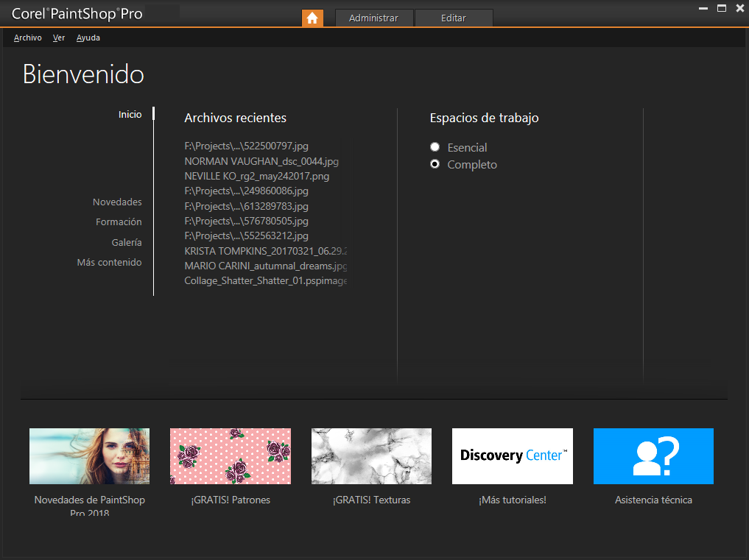Open the Novedades de PaintShop Pro 2018 caption link

pyautogui.click(x=90, y=506)
